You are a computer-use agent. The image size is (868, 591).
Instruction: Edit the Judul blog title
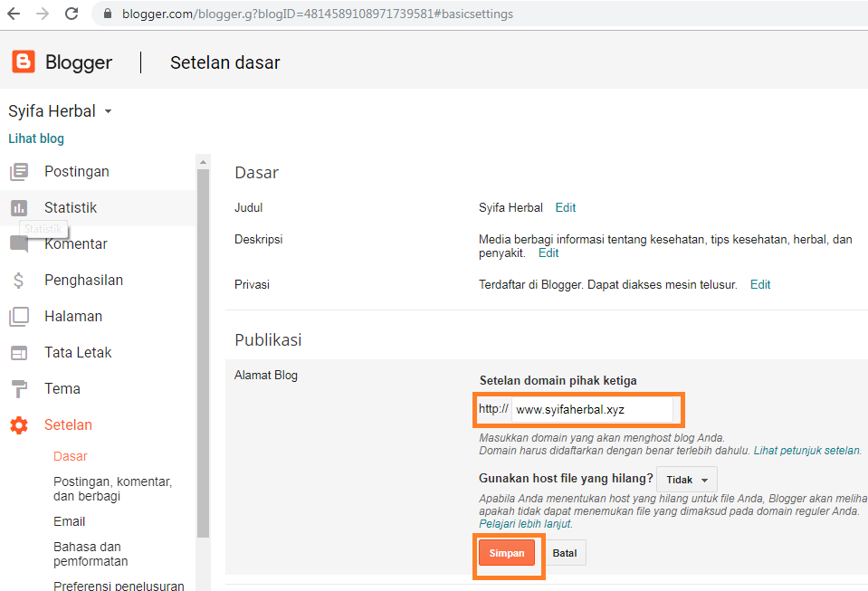(x=565, y=207)
